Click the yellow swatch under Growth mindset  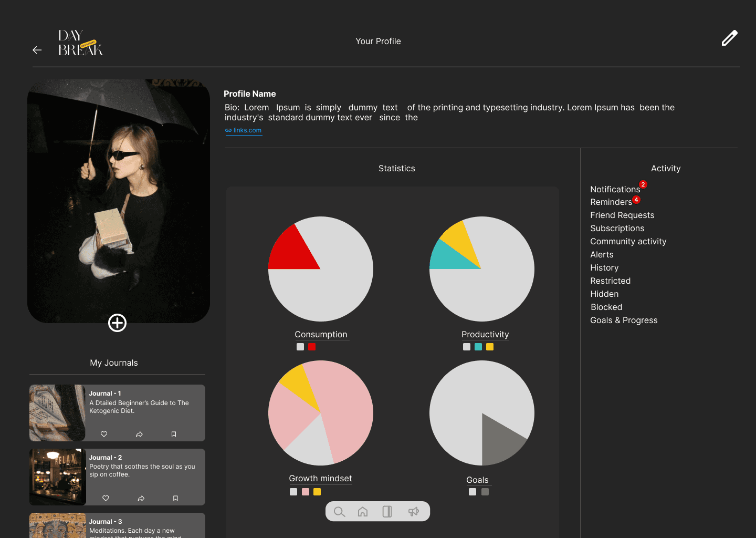point(317,492)
